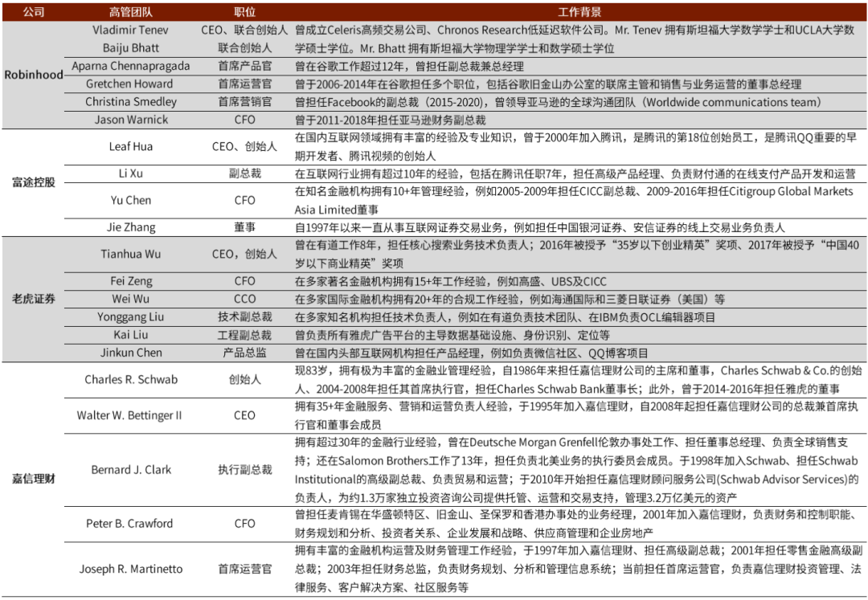Click the name Baiju Bhatt
This screenshot has height=600, width=868.
click(x=131, y=48)
